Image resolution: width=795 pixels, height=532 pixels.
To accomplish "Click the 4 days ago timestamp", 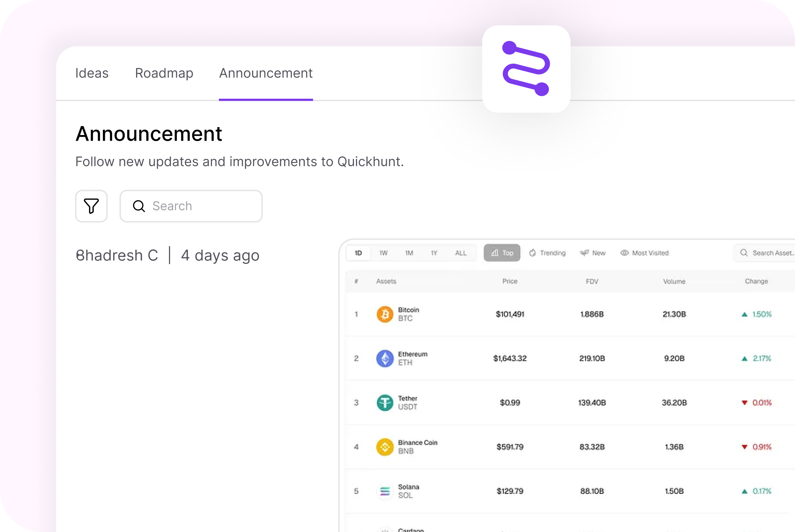I will [x=220, y=256].
